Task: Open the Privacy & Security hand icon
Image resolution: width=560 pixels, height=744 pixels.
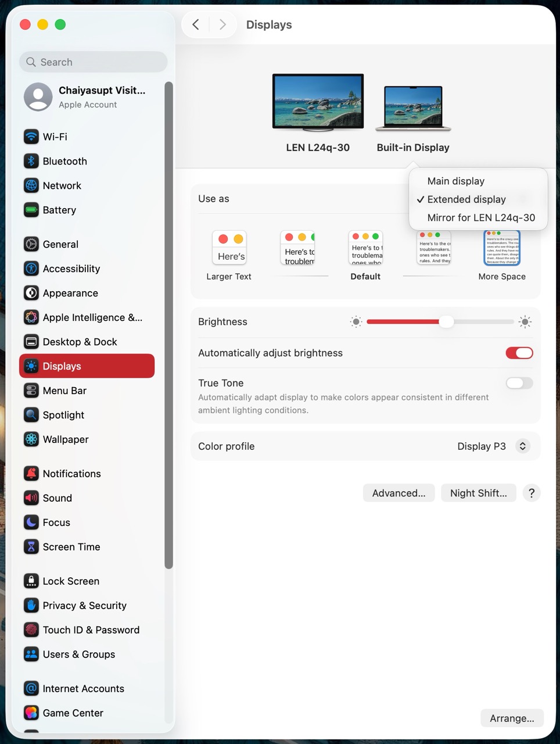Action: click(31, 606)
